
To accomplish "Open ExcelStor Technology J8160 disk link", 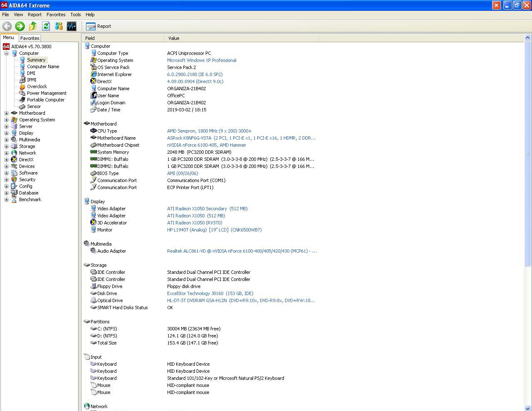I will click(210, 293).
